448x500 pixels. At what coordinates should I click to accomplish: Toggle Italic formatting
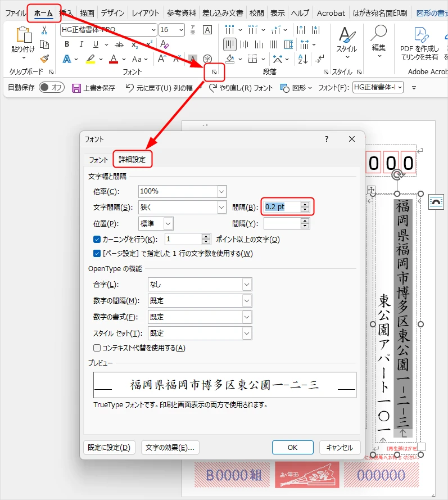(x=82, y=44)
